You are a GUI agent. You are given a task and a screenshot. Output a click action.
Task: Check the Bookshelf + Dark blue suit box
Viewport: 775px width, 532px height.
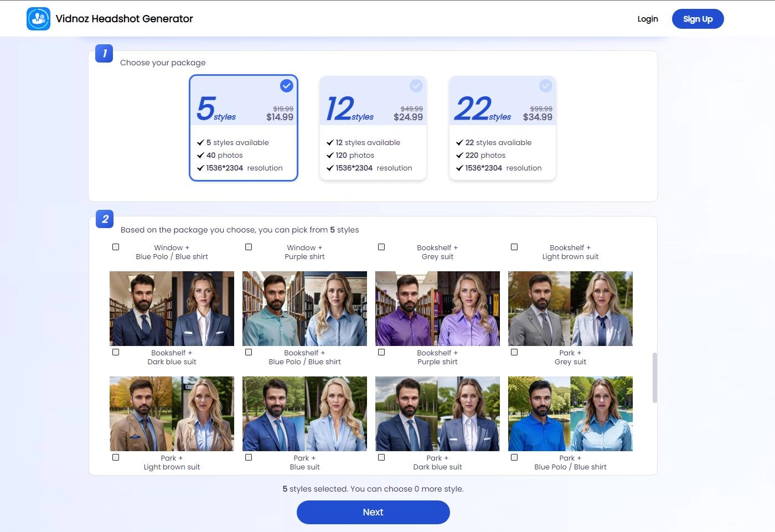(116, 353)
